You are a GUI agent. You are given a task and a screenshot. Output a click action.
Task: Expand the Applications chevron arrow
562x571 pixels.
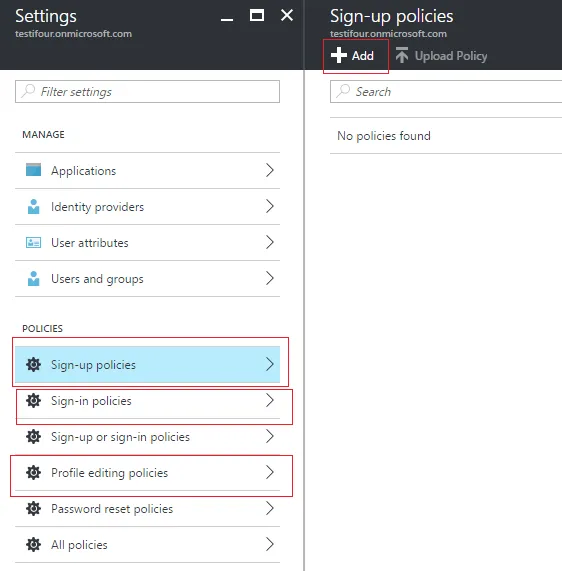pyautogui.click(x=270, y=170)
